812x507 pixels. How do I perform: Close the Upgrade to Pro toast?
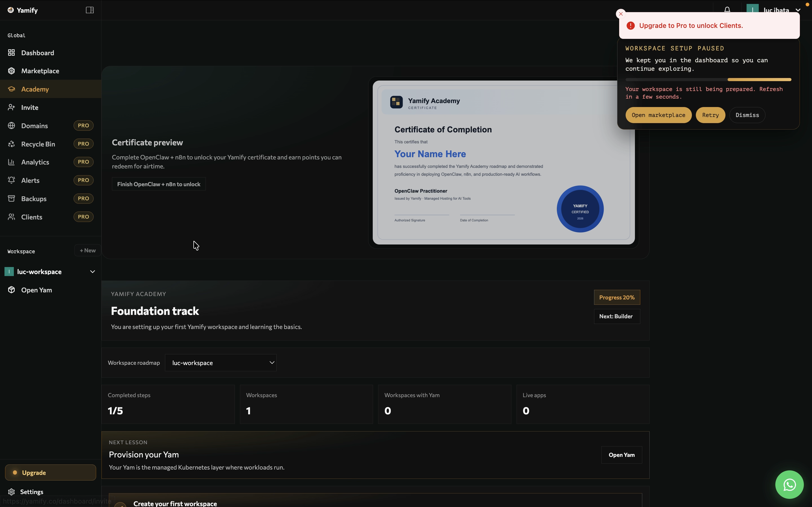(x=621, y=14)
